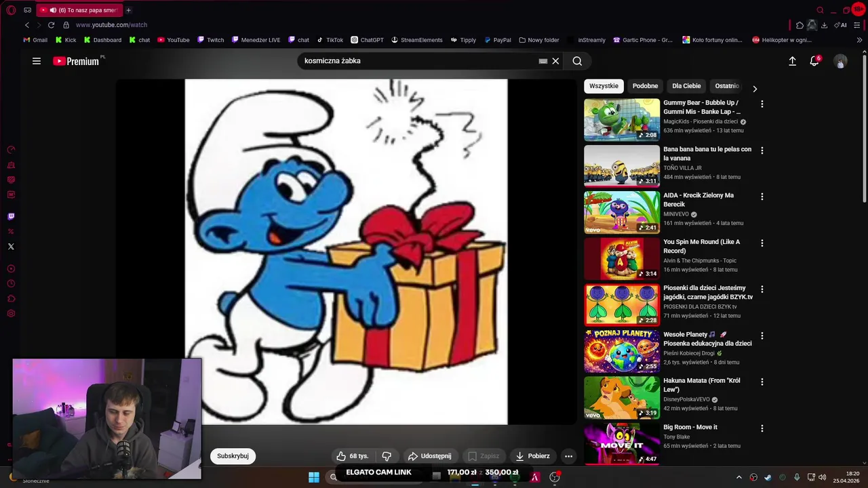This screenshot has width=868, height=488.
Task: Select the Wszystkie filter chip
Action: point(604,86)
